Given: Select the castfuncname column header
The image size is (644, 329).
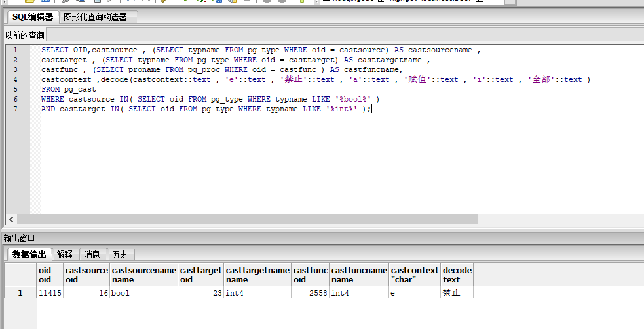Looking at the screenshot, I should (359, 275).
